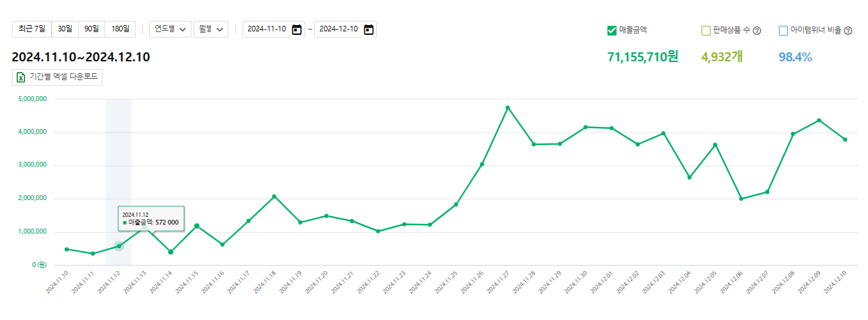Open the start date calendar icon
This screenshot has height=320, width=868.
[x=297, y=29]
